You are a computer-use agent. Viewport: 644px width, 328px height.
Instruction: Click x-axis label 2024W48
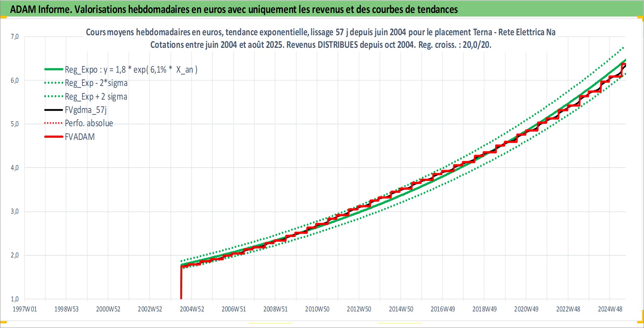coord(610,309)
